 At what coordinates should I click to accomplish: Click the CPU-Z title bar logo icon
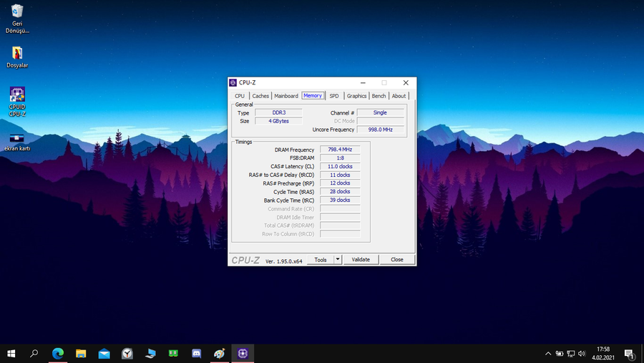[x=233, y=82]
